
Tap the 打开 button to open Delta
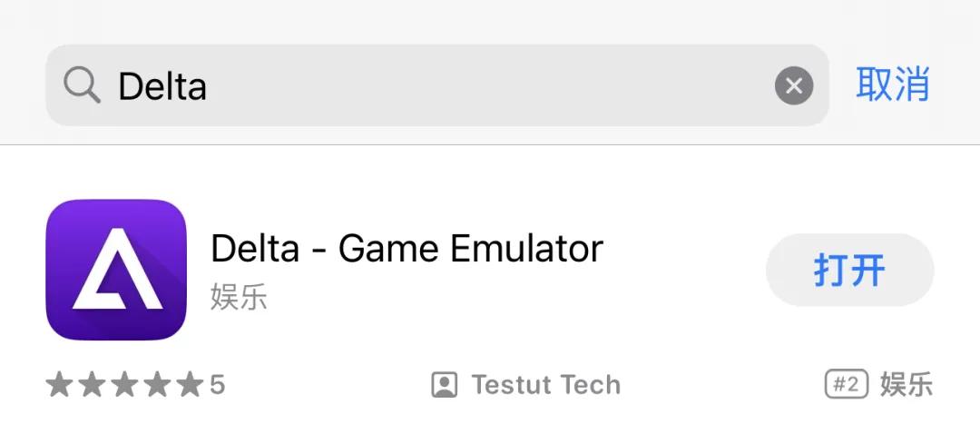(x=849, y=271)
